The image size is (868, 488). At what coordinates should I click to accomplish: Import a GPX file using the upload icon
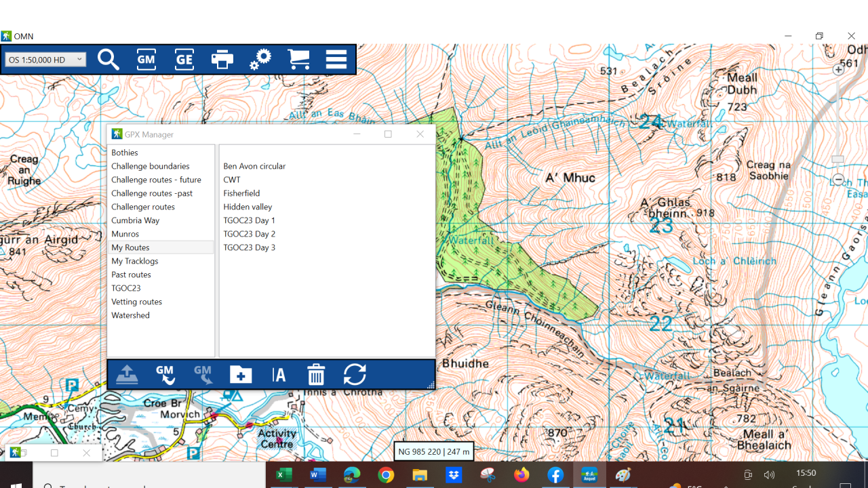(x=127, y=374)
